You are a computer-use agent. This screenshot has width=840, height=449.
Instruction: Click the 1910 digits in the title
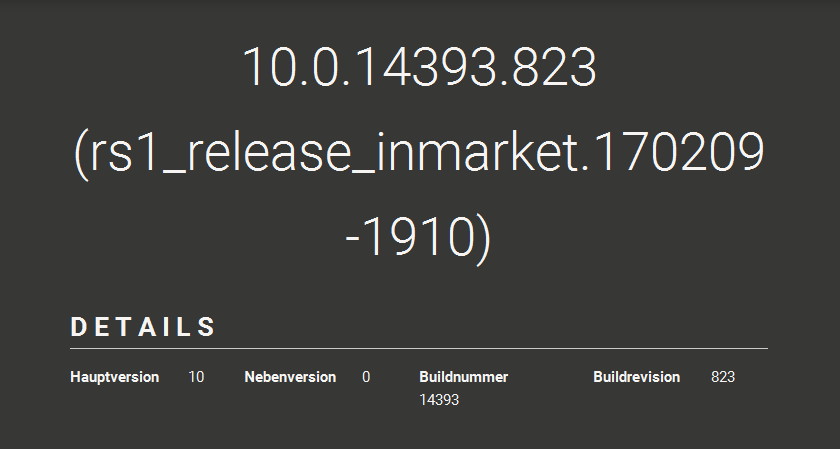click(419, 238)
